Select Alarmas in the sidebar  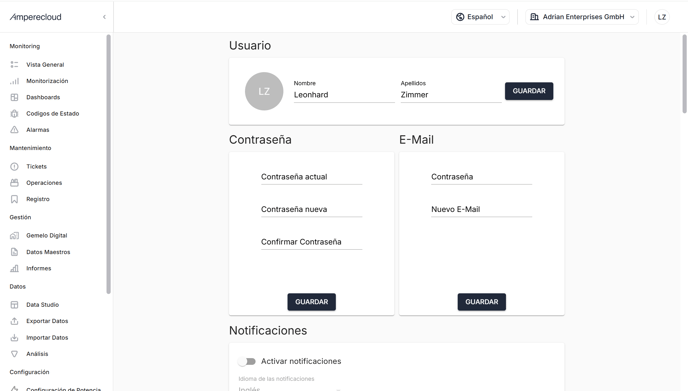coord(38,130)
